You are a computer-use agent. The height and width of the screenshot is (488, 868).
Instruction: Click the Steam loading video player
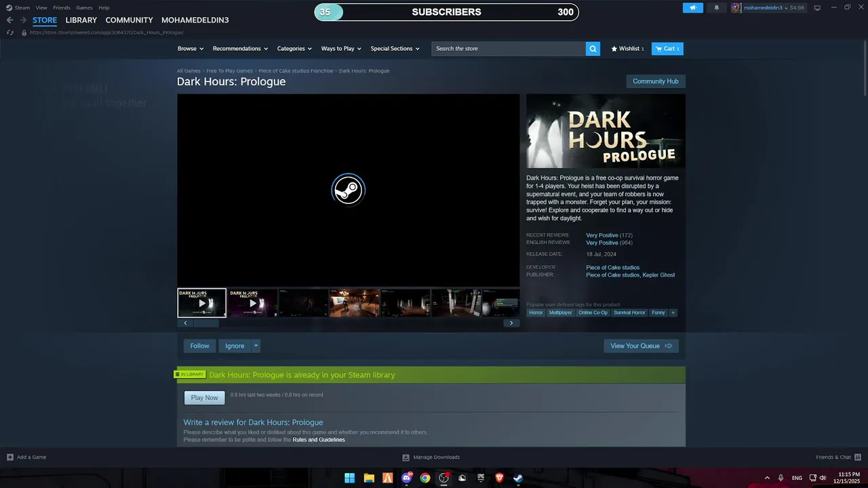349,190
